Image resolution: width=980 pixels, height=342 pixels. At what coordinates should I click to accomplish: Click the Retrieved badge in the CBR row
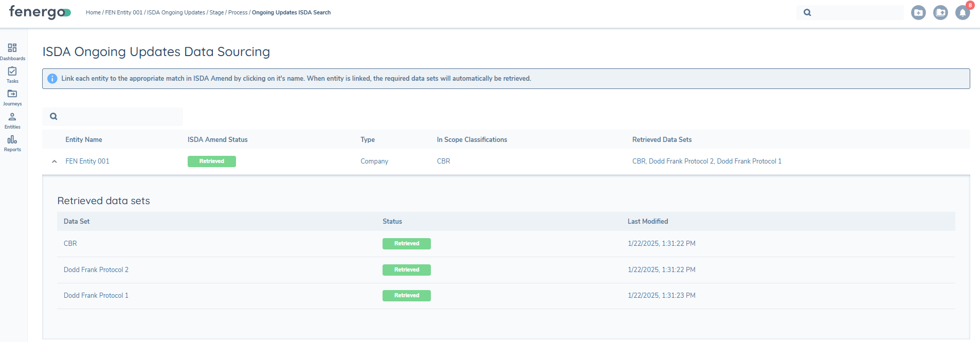coord(407,244)
